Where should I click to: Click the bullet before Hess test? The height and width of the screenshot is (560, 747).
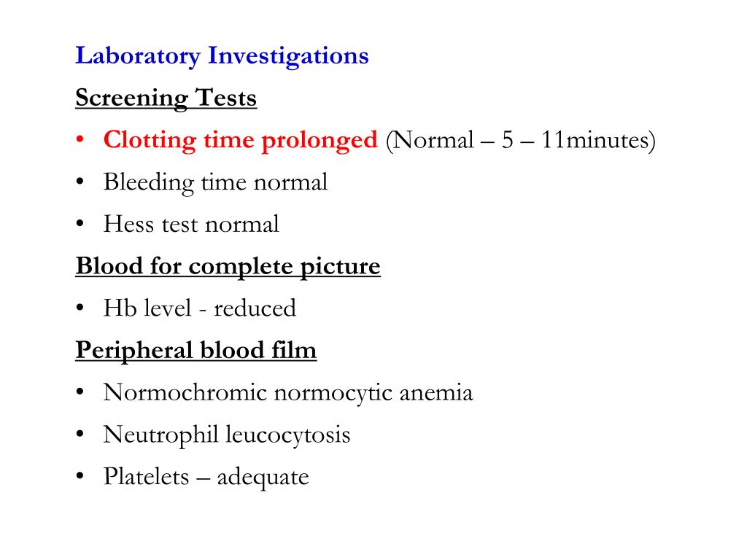[x=80, y=223]
